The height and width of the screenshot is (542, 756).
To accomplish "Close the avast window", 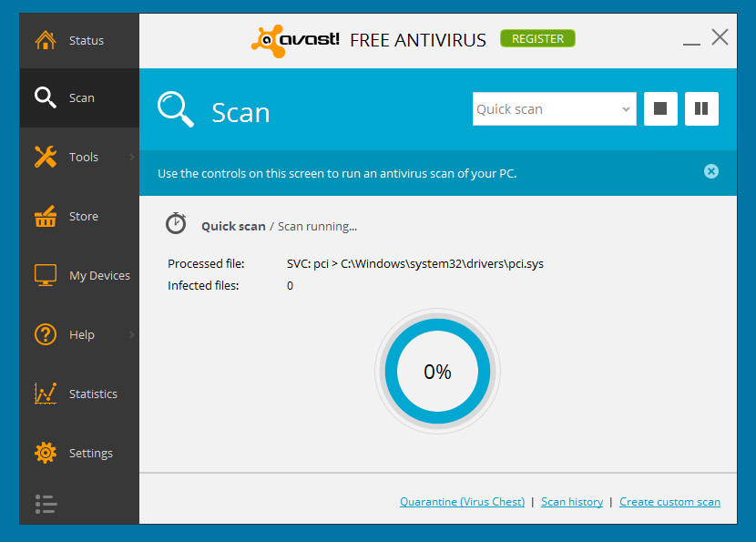I will point(720,36).
